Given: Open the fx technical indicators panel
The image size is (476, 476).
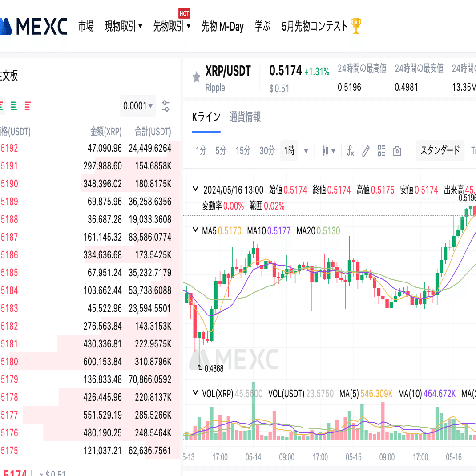Looking at the screenshot, I should coord(350,150).
